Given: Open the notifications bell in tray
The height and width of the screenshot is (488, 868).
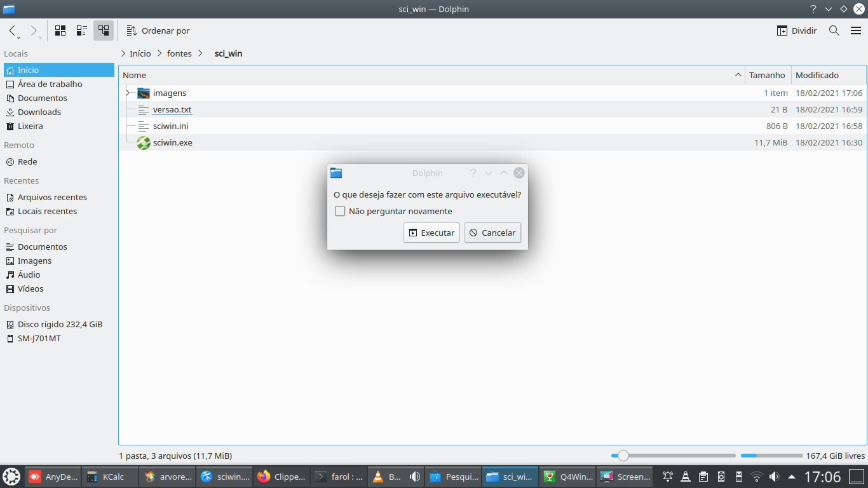Looking at the screenshot, I should (668, 477).
